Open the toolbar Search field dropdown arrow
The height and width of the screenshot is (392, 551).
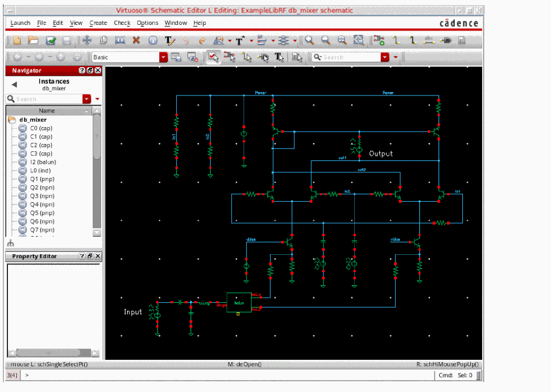pyautogui.click(x=385, y=57)
